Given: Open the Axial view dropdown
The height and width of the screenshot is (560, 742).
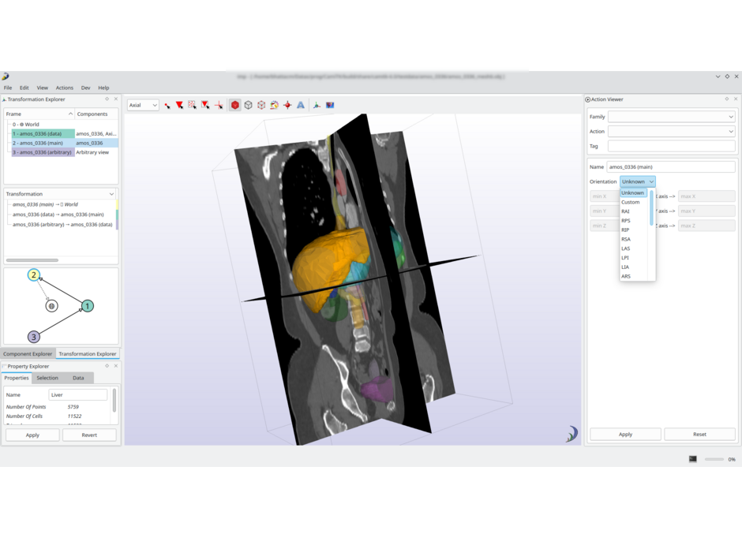Looking at the screenshot, I should click(142, 105).
